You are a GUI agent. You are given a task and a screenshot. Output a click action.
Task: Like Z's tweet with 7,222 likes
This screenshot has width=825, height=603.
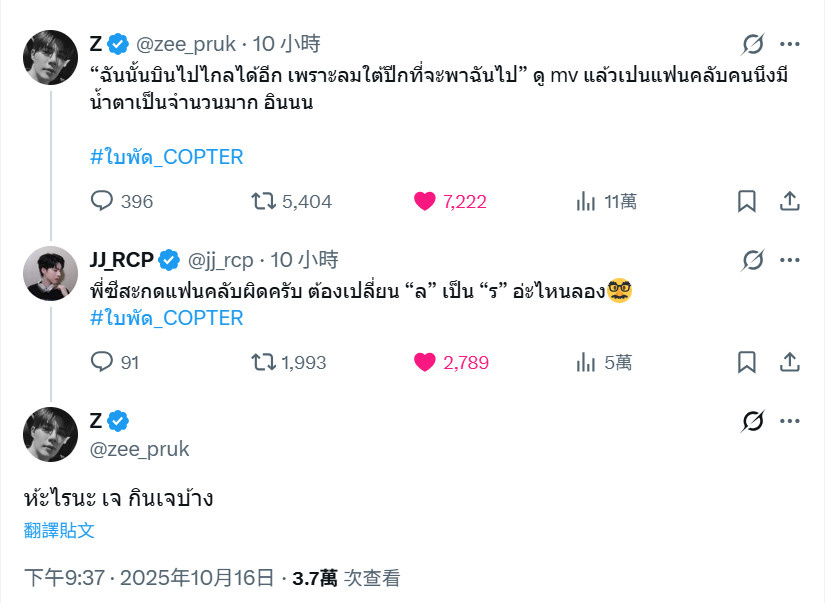(x=426, y=201)
